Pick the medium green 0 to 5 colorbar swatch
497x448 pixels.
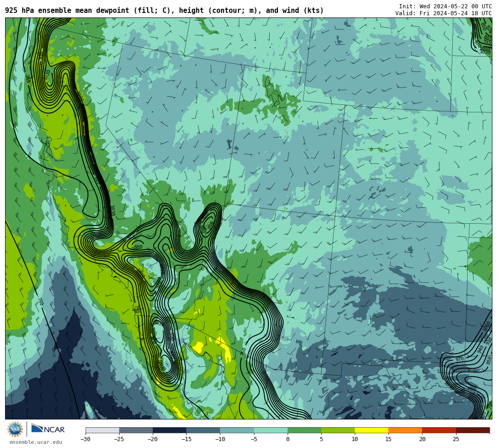coord(304,430)
